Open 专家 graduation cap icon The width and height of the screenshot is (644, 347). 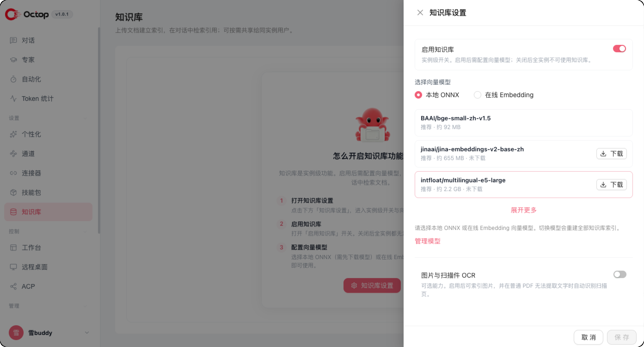tap(13, 60)
